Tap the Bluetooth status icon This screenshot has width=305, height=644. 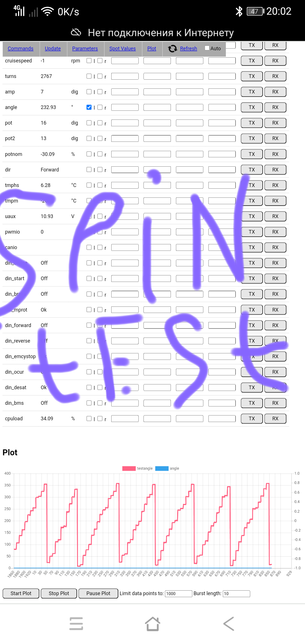click(x=239, y=11)
